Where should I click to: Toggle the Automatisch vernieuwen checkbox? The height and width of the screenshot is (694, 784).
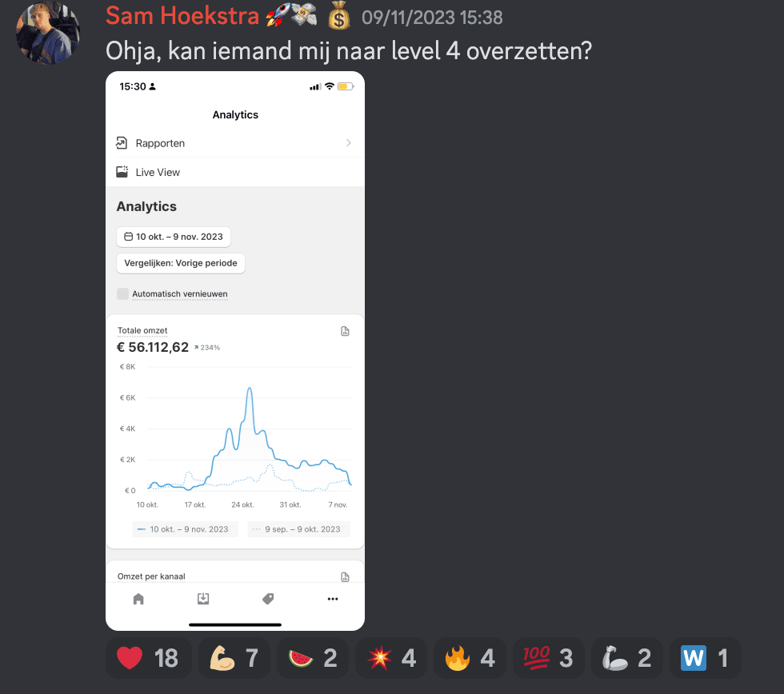coord(122,293)
